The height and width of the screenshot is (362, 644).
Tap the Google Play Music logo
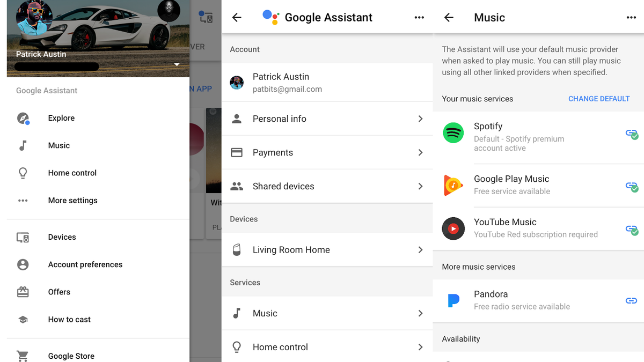453,186
